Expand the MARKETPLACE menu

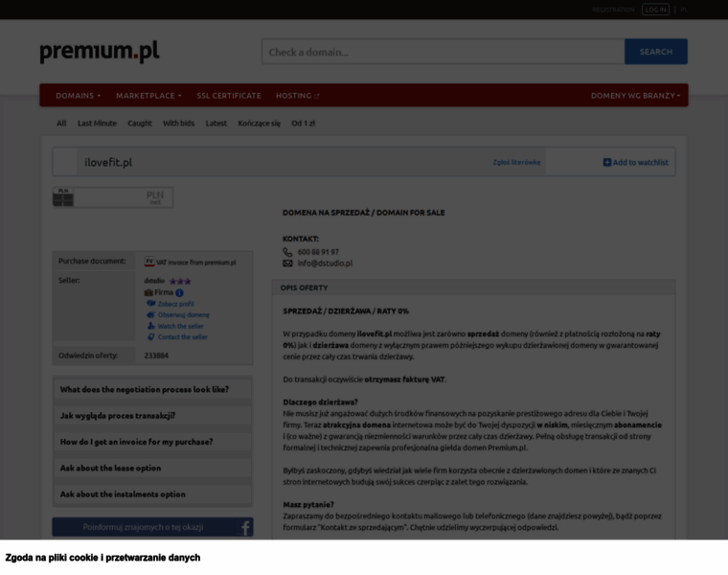148,96
